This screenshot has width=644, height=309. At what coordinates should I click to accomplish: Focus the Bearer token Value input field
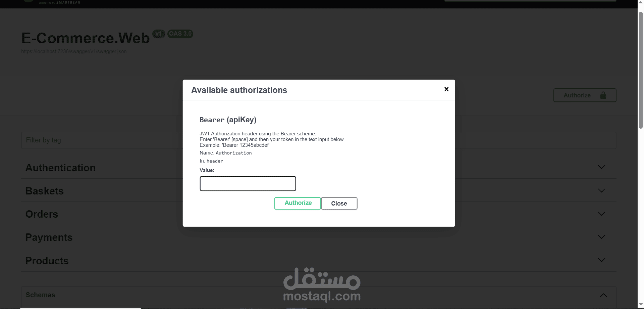pos(248,184)
